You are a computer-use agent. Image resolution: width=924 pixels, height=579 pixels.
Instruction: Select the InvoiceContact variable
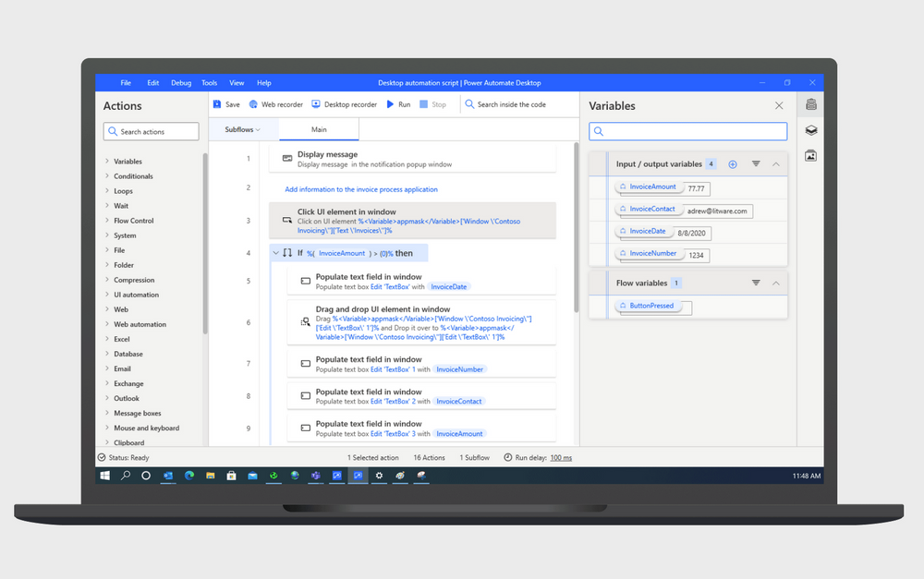pyautogui.click(x=649, y=209)
